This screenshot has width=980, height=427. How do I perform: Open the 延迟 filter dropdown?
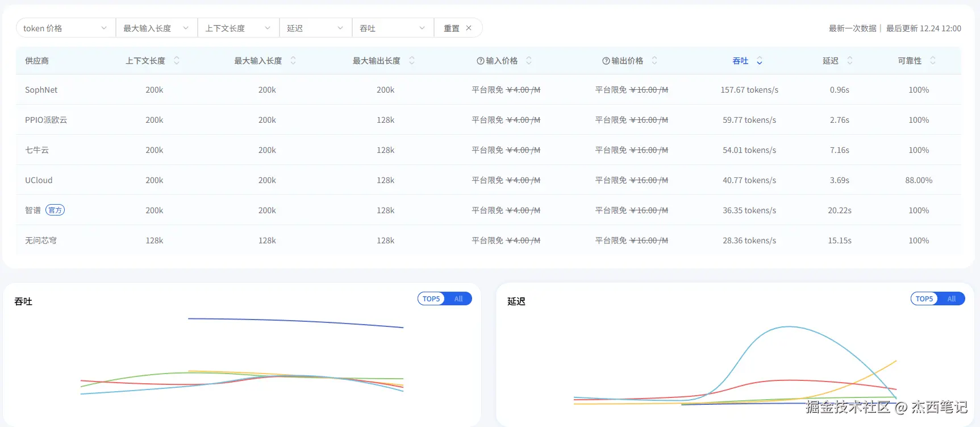316,28
